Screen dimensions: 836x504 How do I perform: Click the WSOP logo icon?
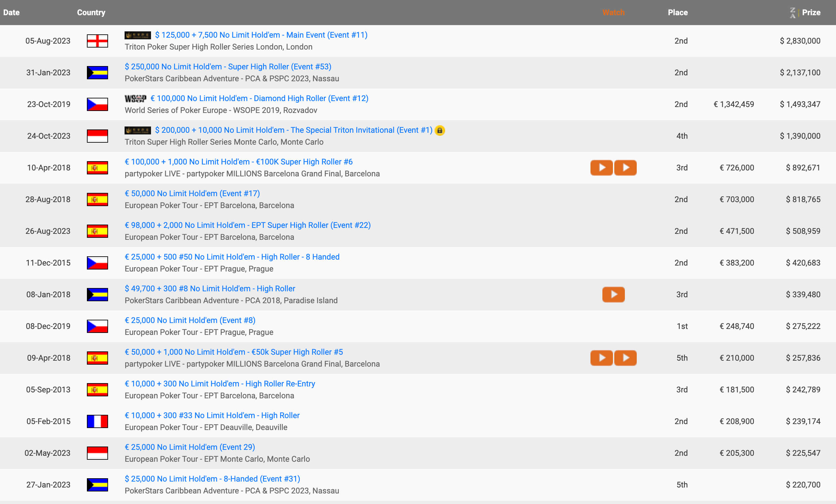click(x=135, y=99)
